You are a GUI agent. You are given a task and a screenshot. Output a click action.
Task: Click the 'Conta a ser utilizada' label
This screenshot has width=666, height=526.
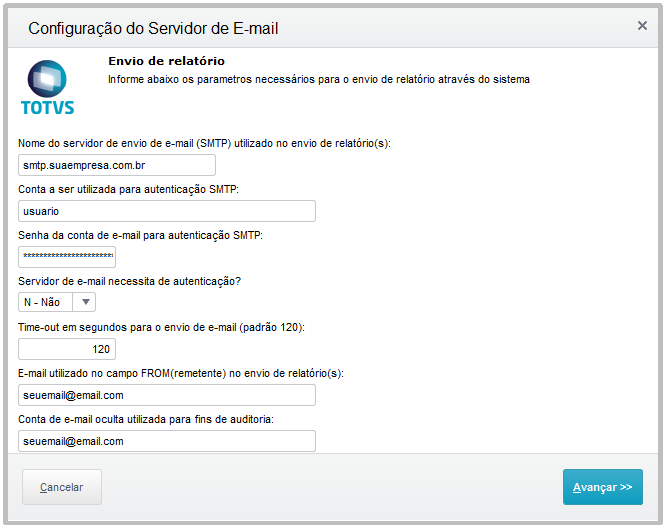pyautogui.click(x=128, y=189)
